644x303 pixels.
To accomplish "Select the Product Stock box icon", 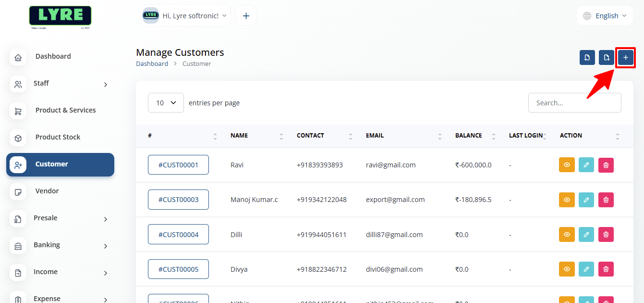I will tap(18, 138).
